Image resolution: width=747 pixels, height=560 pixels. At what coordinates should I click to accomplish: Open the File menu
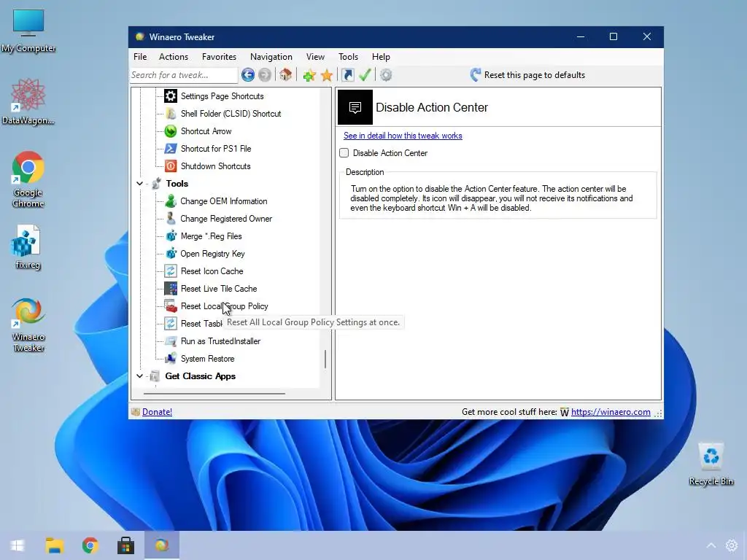(140, 57)
